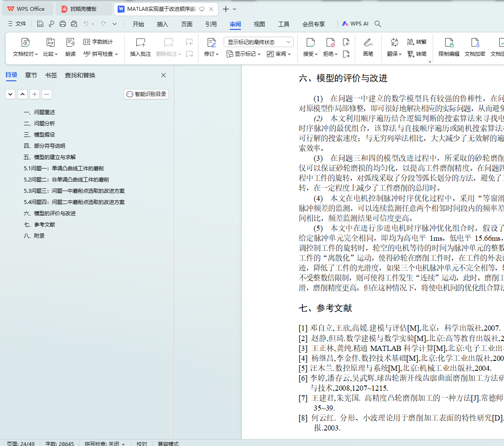Open the 翻译 translate dropdown

point(394,54)
